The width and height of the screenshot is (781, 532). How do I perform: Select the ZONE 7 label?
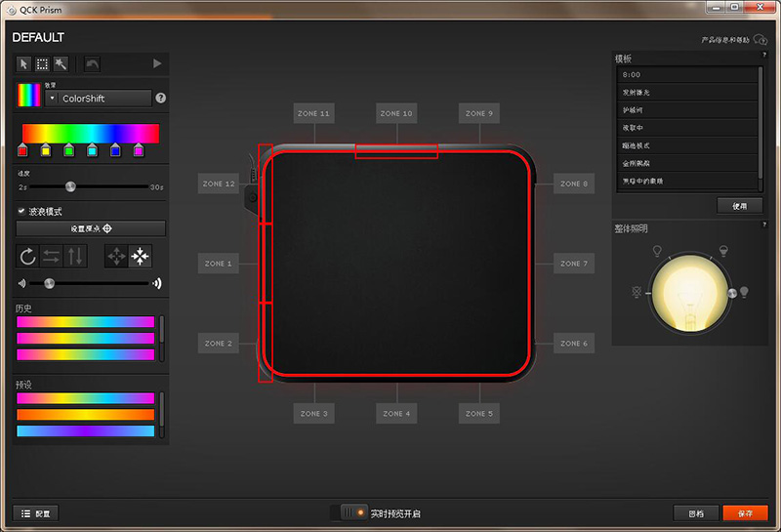(574, 264)
